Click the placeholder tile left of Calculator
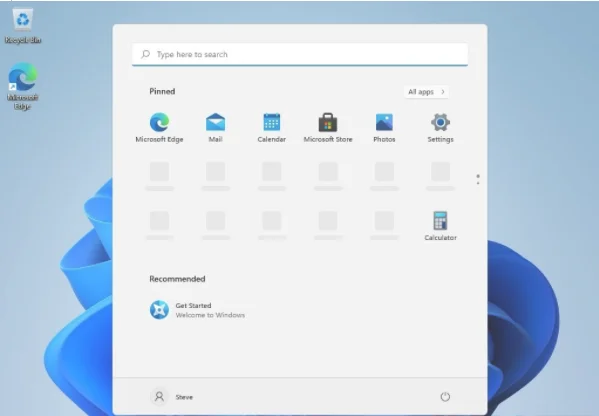Image resolution: width=599 pixels, height=416 pixels. tap(384, 226)
